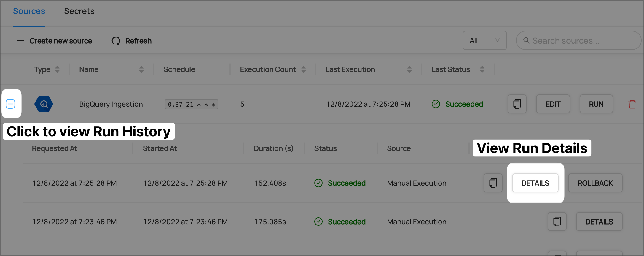Click last execution 12/8/2022 at 7:25:28 PM

(x=368, y=104)
